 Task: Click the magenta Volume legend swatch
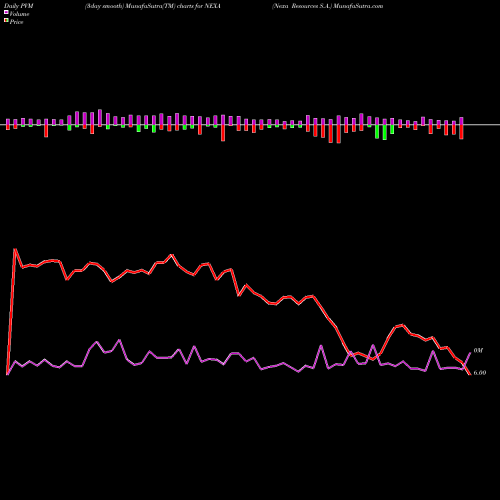coord(6,12)
